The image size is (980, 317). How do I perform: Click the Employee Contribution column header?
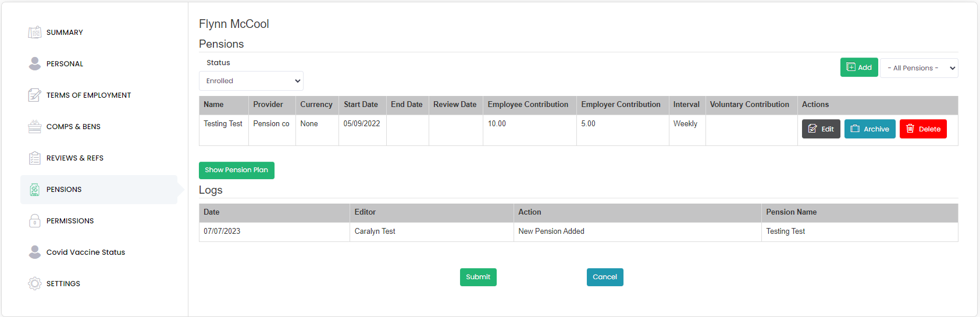pyautogui.click(x=528, y=105)
